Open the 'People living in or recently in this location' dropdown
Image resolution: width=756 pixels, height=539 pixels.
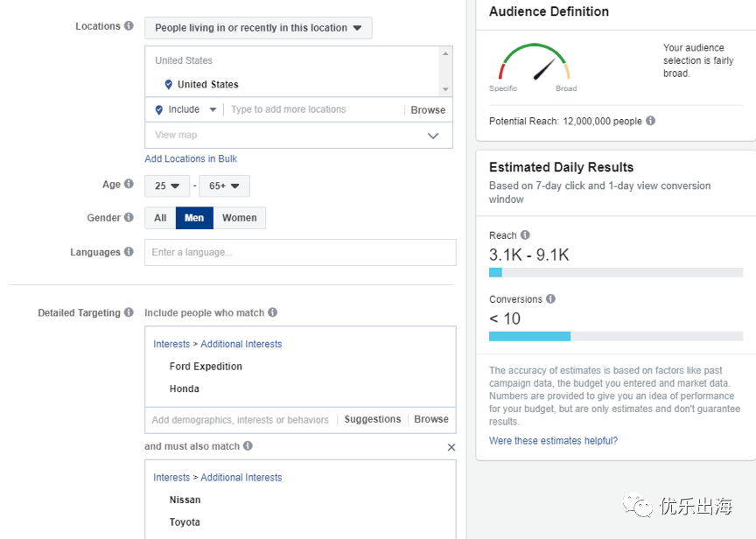point(258,28)
